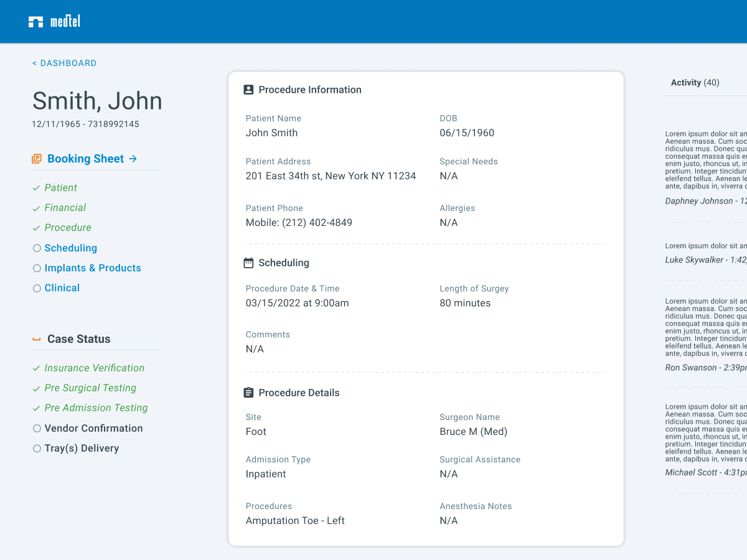Click the patient address 201 East 34th st
747x560 pixels.
pyautogui.click(x=331, y=176)
